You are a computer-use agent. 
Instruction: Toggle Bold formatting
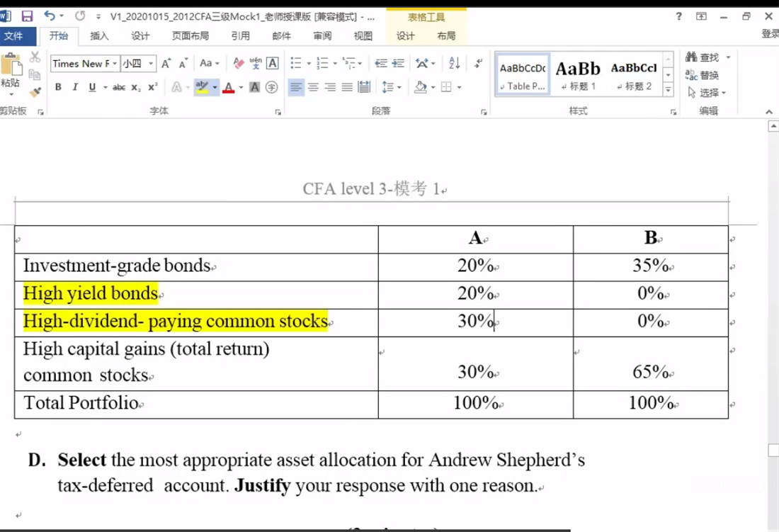[x=58, y=87]
